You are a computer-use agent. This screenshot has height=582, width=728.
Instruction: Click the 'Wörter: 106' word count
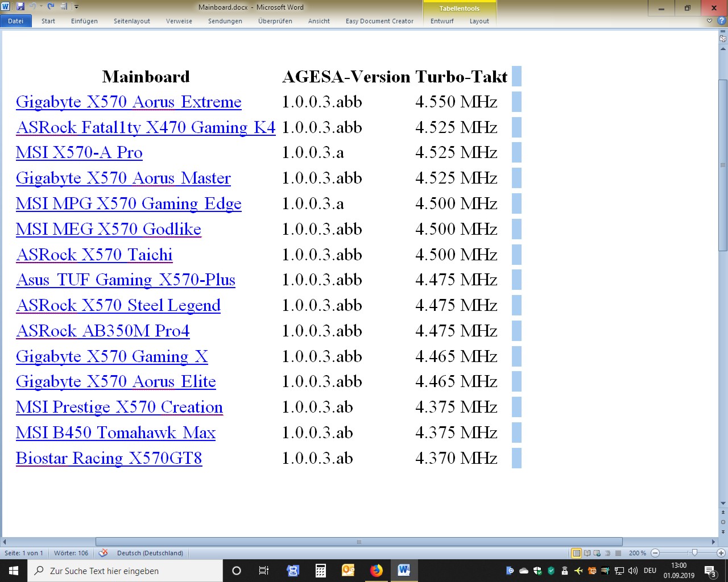[71, 553]
